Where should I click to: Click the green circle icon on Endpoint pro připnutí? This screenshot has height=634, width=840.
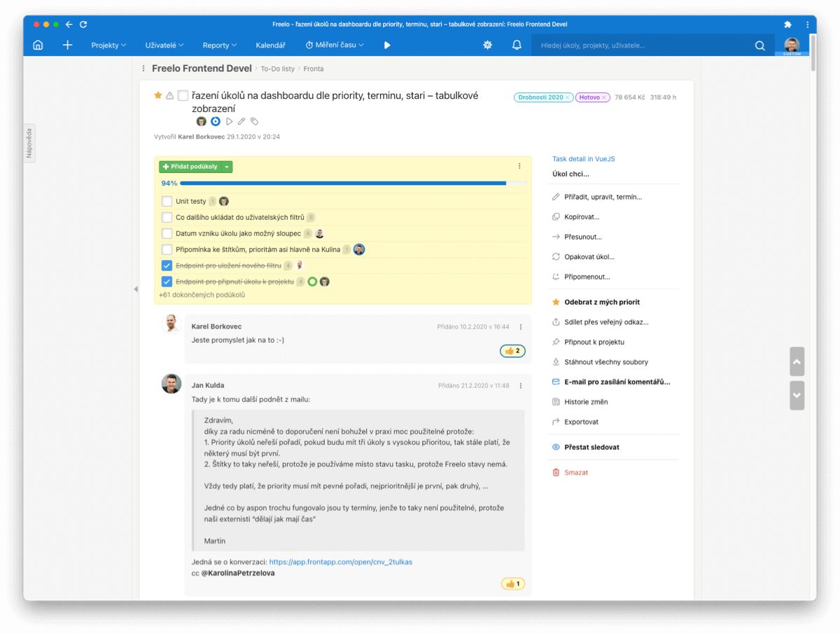point(312,282)
